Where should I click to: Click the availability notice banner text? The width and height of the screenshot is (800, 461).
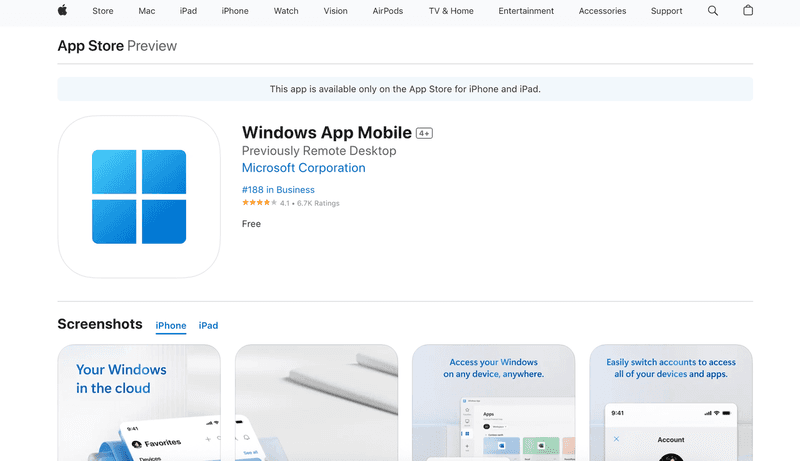pyautogui.click(x=405, y=89)
